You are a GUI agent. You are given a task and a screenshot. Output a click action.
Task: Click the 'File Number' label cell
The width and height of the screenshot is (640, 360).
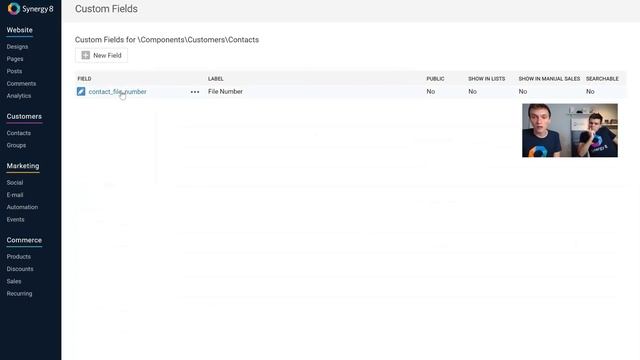click(x=225, y=91)
